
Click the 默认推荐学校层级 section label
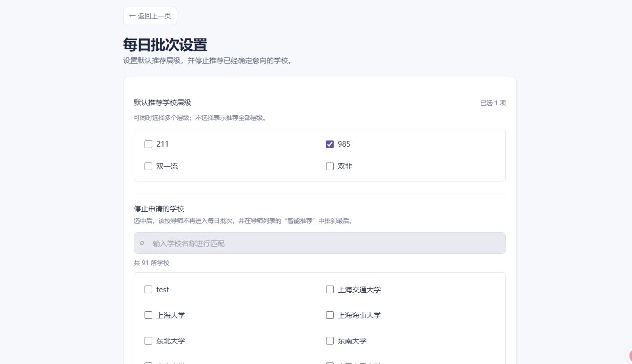(162, 103)
